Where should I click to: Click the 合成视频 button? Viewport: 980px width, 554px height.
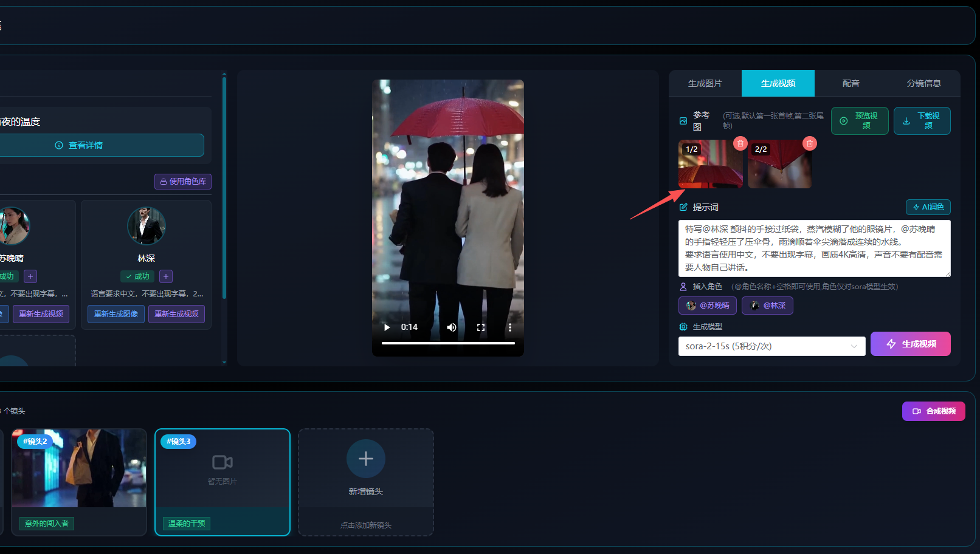point(933,411)
